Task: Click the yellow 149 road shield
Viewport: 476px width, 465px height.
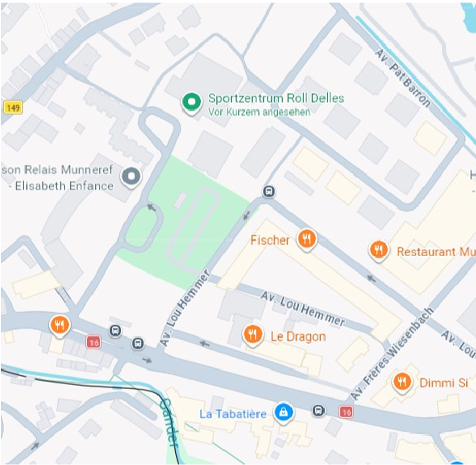Action: (13, 108)
